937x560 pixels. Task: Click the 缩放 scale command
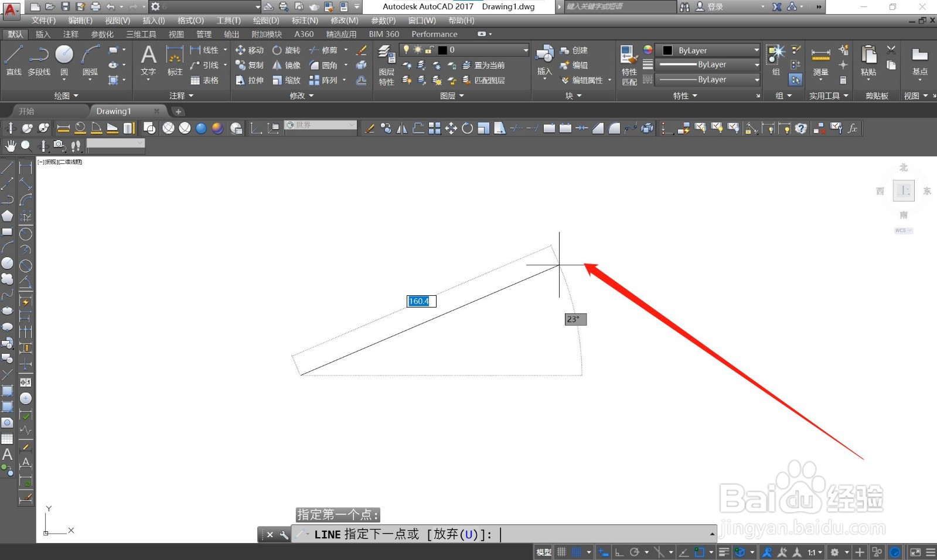click(x=287, y=80)
